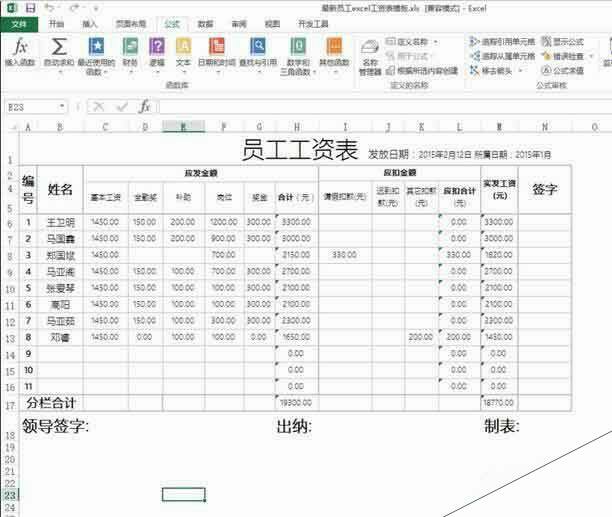Expand the Define Name (定义名称) dropdown
Screen dimensions: 612x517
[x=411, y=42]
